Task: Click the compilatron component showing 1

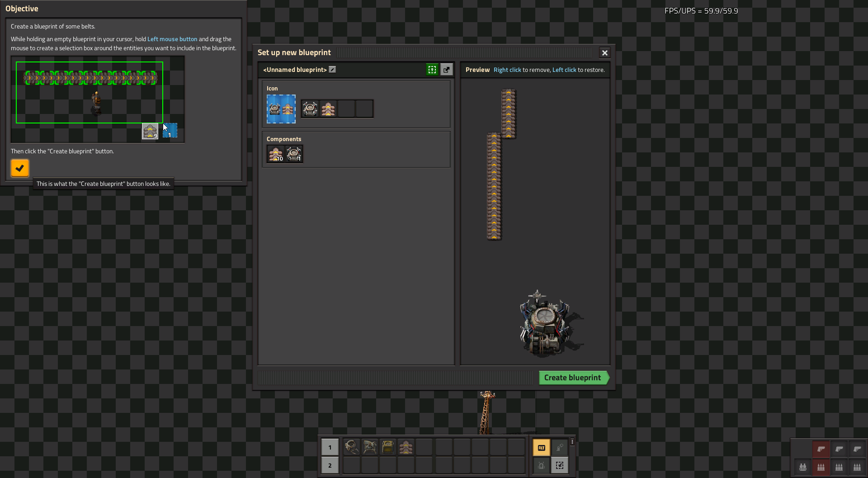Action: 294,154
